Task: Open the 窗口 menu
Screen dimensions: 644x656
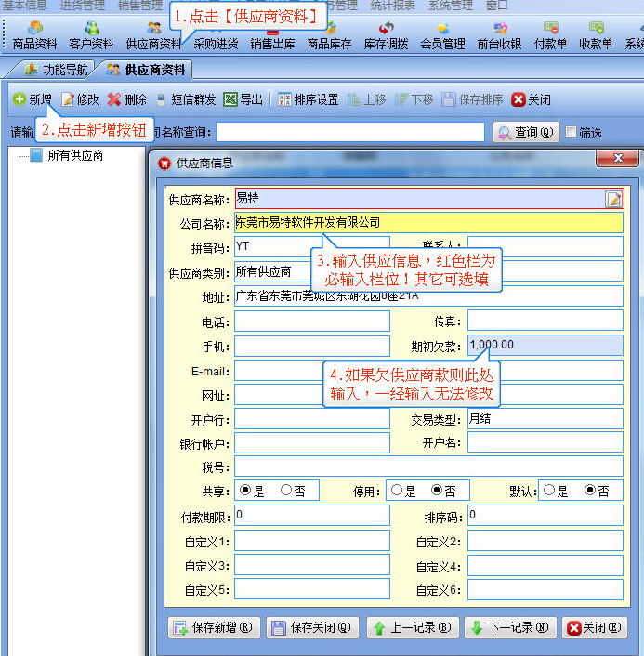Action: click(x=496, y=5)
